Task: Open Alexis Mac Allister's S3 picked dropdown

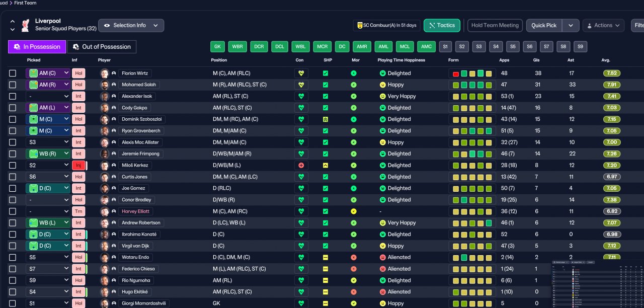Action: [x=48, y=142]
